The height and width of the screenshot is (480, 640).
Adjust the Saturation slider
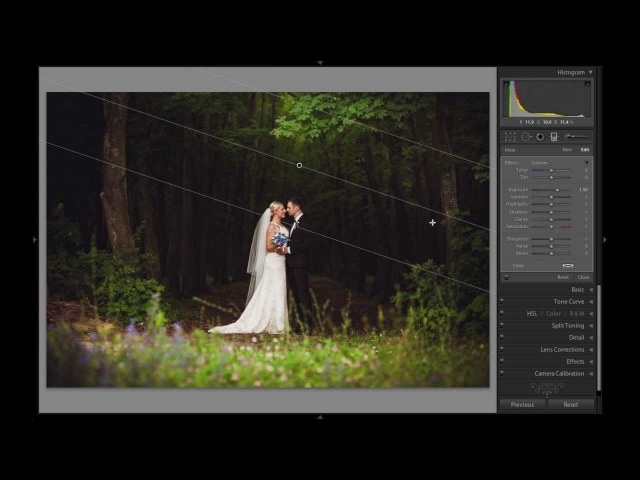pos(551,227)
